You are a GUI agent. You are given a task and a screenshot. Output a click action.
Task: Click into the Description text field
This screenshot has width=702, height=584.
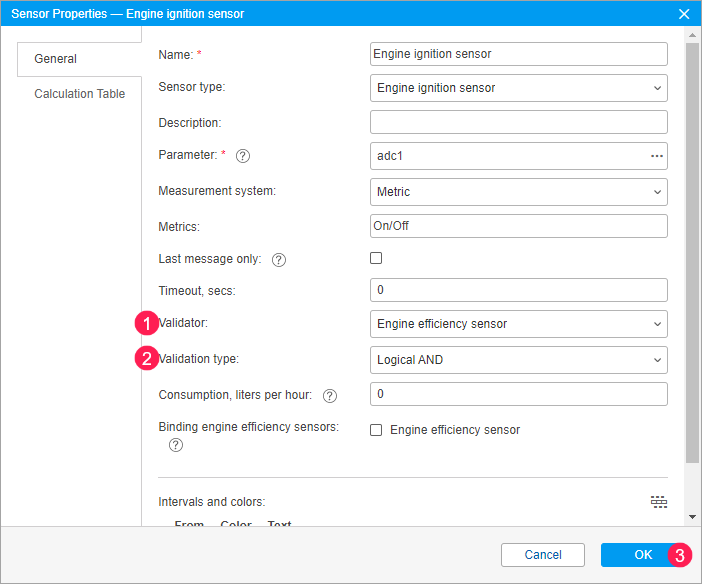[x=518, y=122]
